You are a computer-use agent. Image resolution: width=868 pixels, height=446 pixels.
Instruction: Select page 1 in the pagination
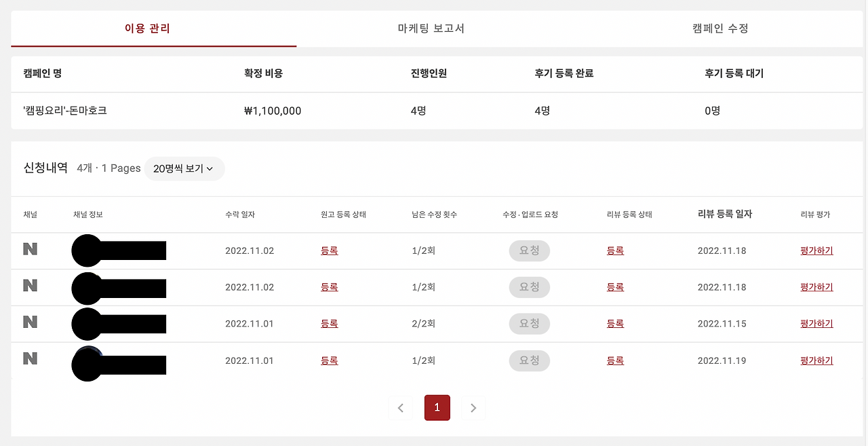437,407
